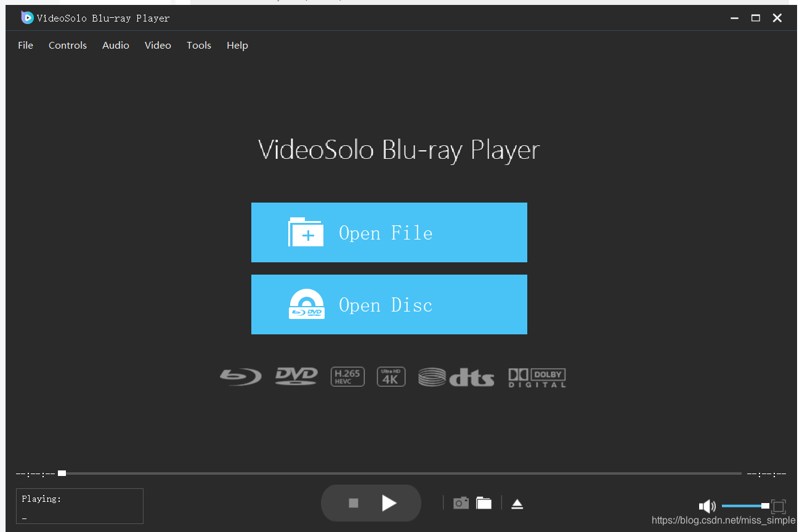Click the play button
This screenshot has width=802, height=532.
(x=389, y=503)
